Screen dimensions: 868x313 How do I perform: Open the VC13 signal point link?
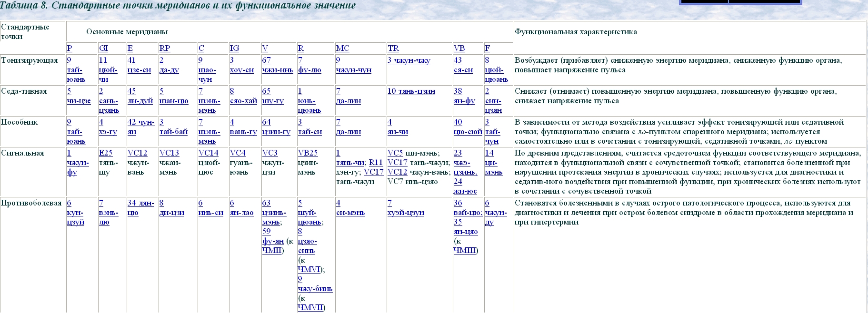pos(169,153)
